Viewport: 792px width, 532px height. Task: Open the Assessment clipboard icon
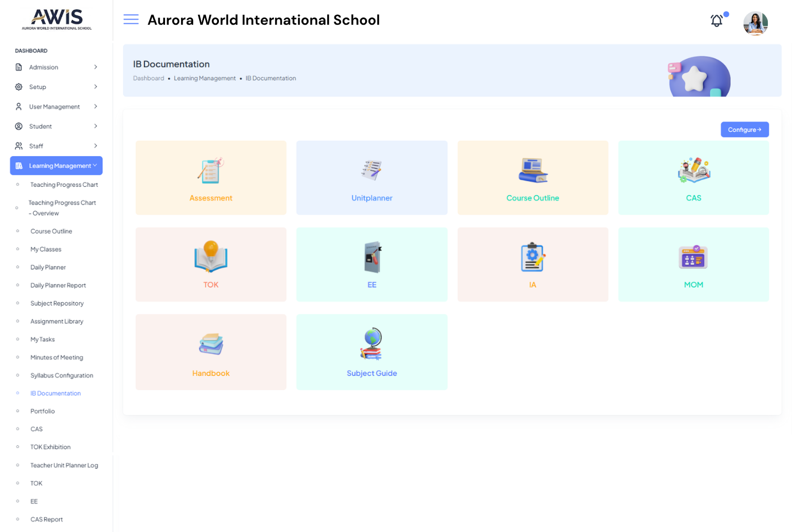click(211, 170)
